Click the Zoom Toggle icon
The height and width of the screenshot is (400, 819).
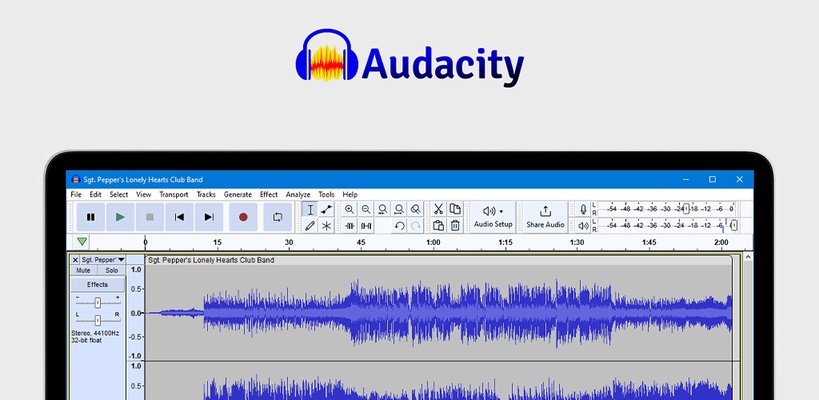click(416, 210)
